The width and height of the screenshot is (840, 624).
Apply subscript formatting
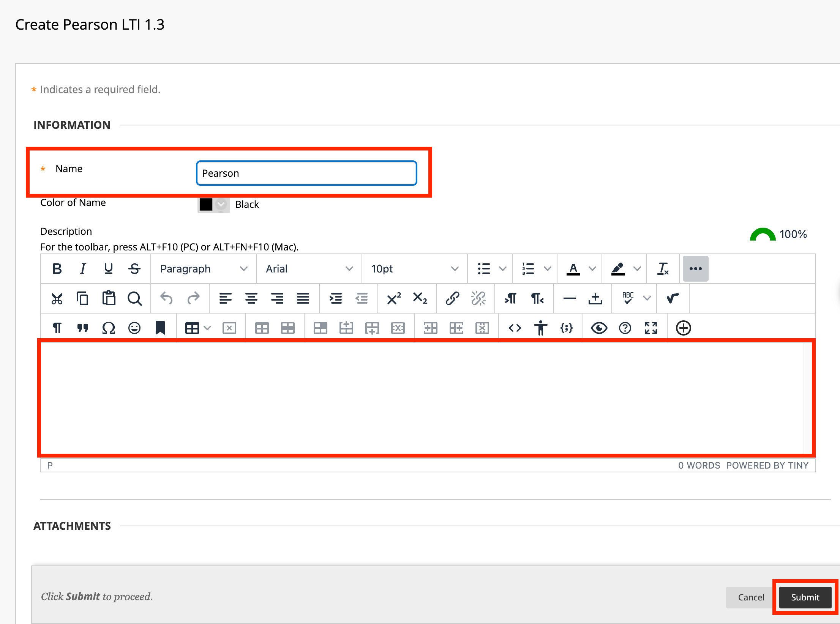pyautogui.click(x=420, y=298)
